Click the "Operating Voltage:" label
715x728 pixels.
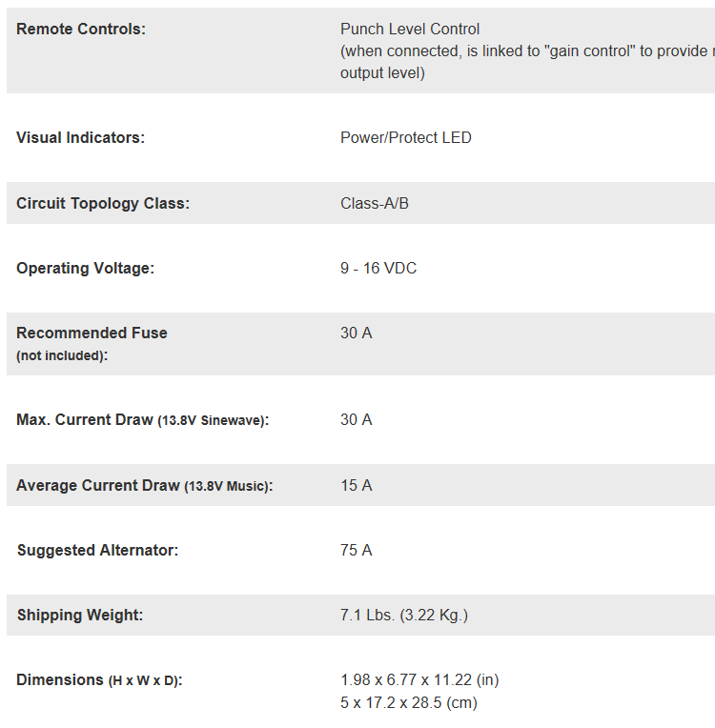pos(85,269)
